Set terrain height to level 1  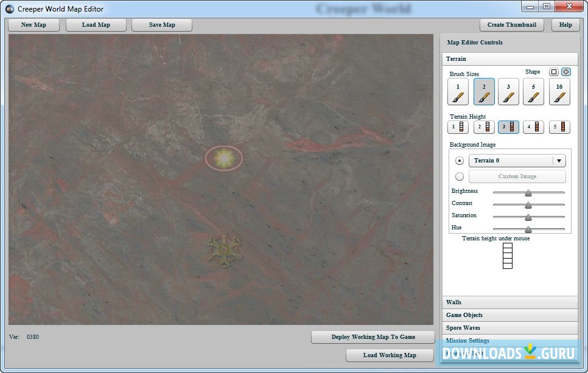click(458, 127)
